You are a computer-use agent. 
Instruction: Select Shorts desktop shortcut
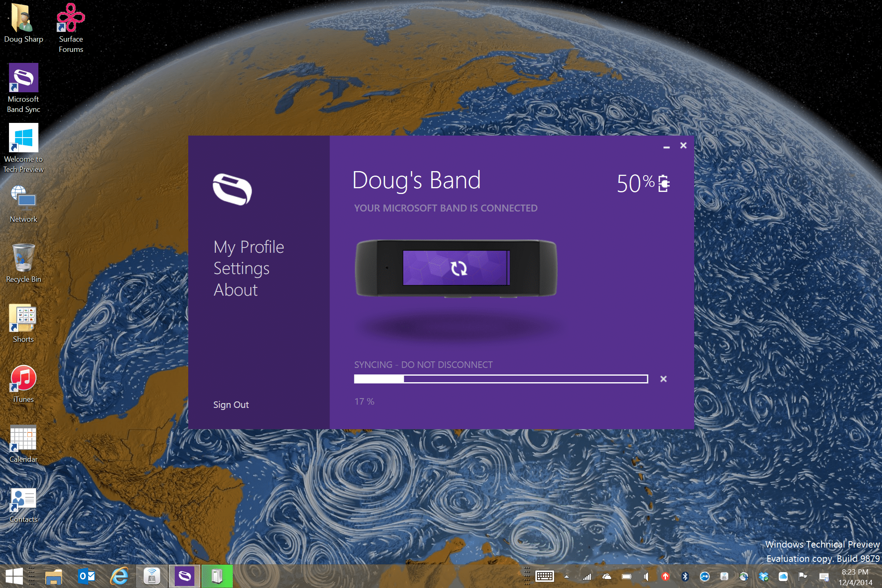[x=23, y=324]
